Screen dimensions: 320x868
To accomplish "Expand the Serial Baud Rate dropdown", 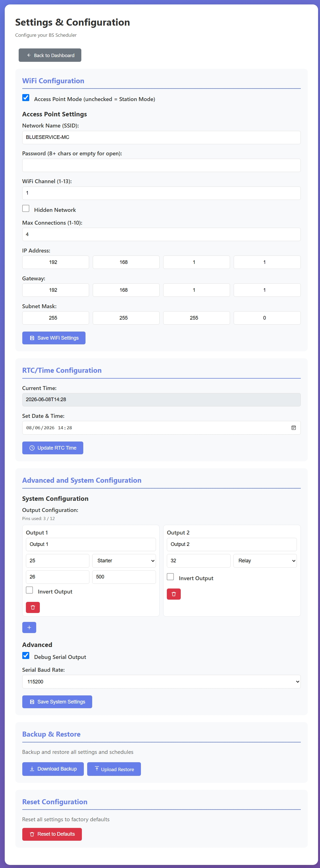I will (x=161, y=682).
